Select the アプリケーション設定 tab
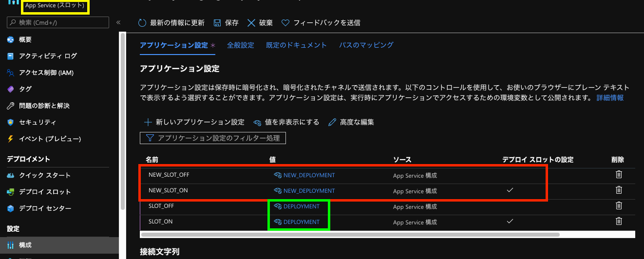644x259 pixels. point(174,45)
